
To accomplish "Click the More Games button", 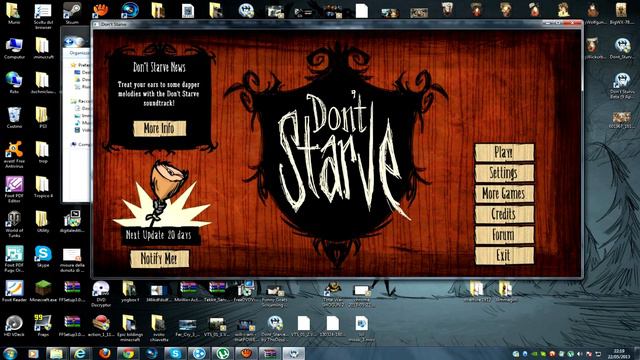I will coord(504,193).
